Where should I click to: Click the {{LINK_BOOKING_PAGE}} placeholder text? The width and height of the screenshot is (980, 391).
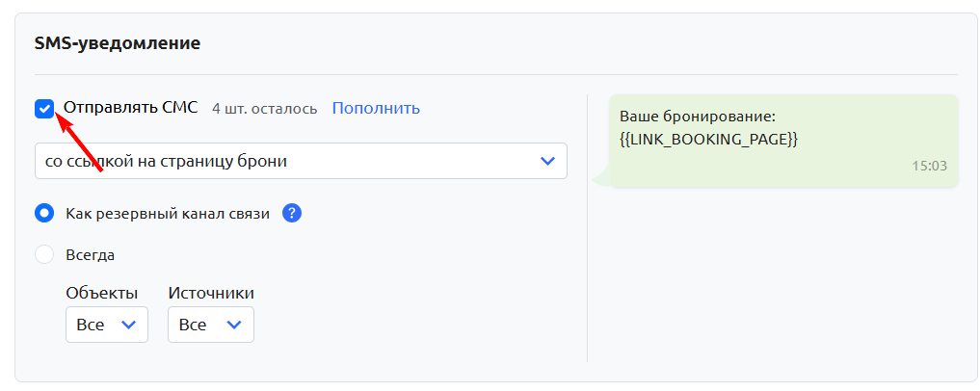(x=709, y=140)
